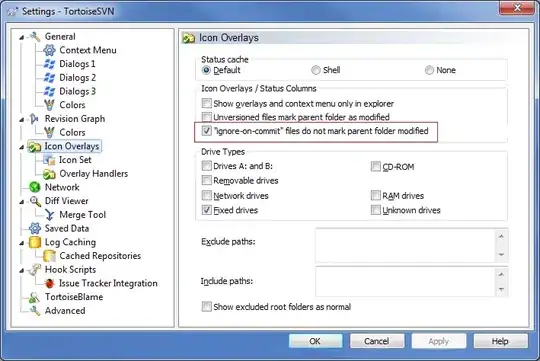Click the Include paths scrollbar up arrow
This screenshot has width=540, height=361.
coord(501,275)
